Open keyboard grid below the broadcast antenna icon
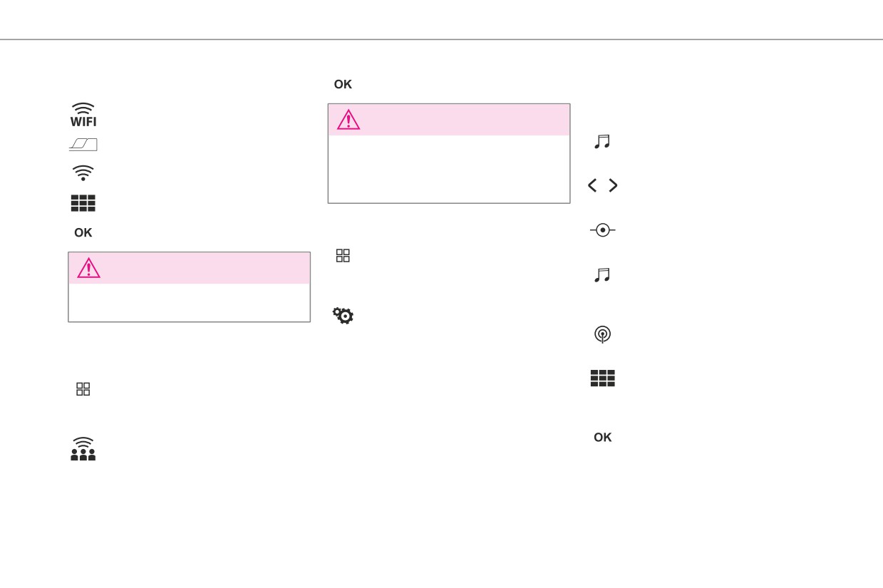Viewport: 883px width, 588px height. coord(602,378)
